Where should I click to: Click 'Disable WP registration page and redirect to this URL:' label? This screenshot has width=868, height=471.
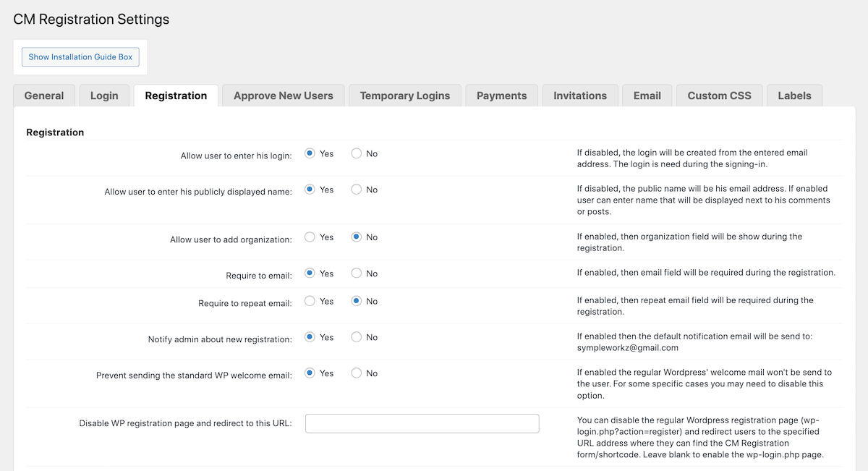[x=186, y=423]
